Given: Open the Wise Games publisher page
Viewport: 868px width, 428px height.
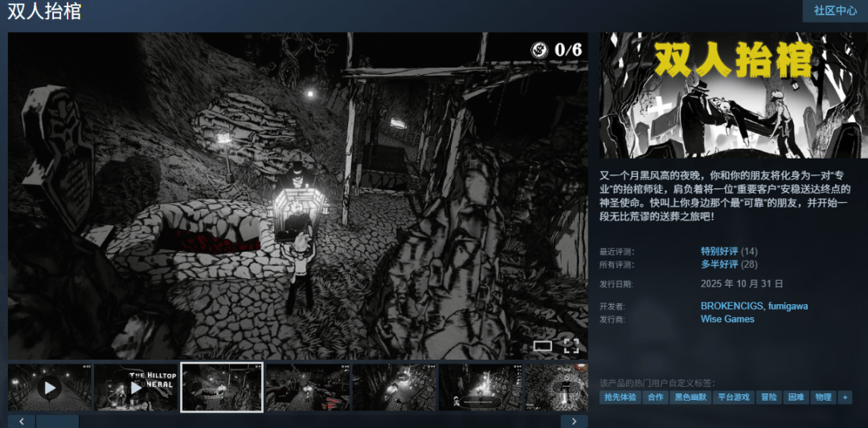Looking at the screenshot, I should click(727, 319).
